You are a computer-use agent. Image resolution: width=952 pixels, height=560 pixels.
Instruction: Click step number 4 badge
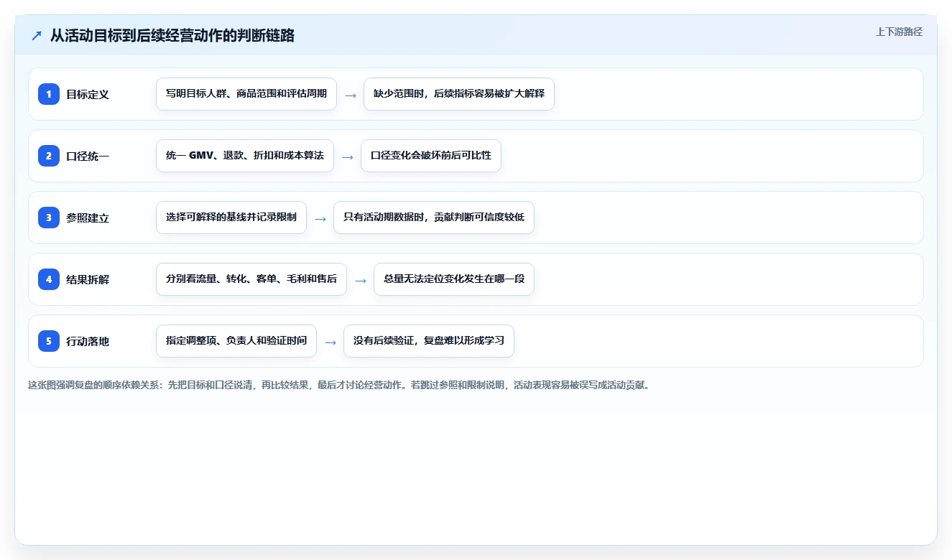(49, 279)
